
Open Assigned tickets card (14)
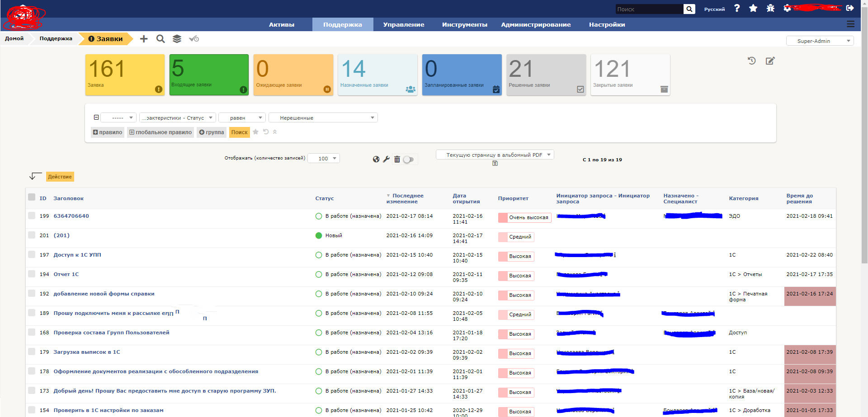(x=377, y=75)
